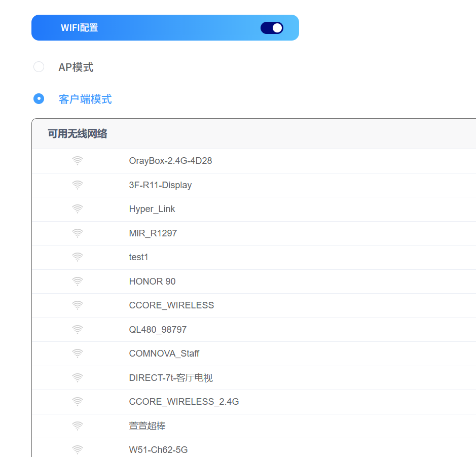Image resolution: width=476 pixels, height=457 pixels.
Task: Select the W51-Ch62-5G network name
Action: coord(158,450)
